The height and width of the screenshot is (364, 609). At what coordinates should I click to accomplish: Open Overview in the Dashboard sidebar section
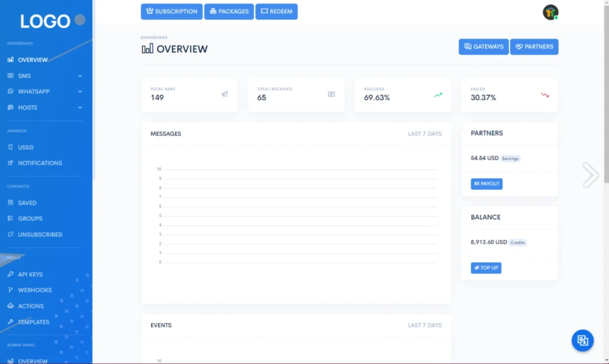click(32, 60)
